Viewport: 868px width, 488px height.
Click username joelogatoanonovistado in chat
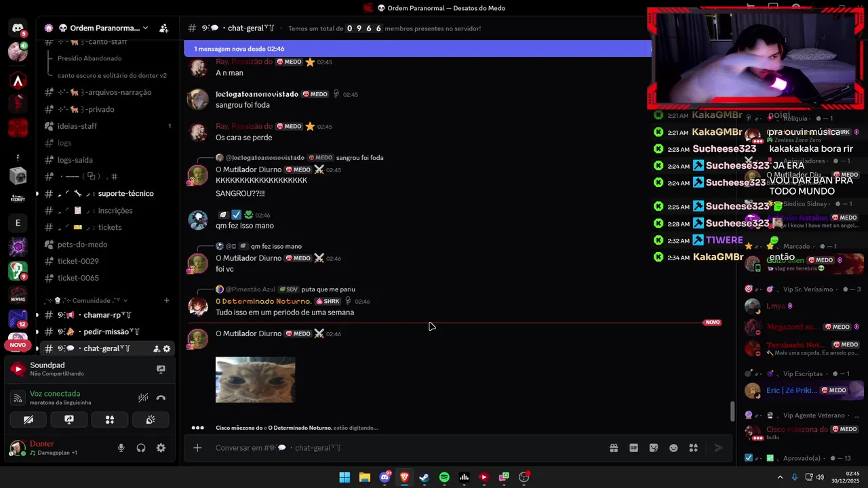coord(257,94)
